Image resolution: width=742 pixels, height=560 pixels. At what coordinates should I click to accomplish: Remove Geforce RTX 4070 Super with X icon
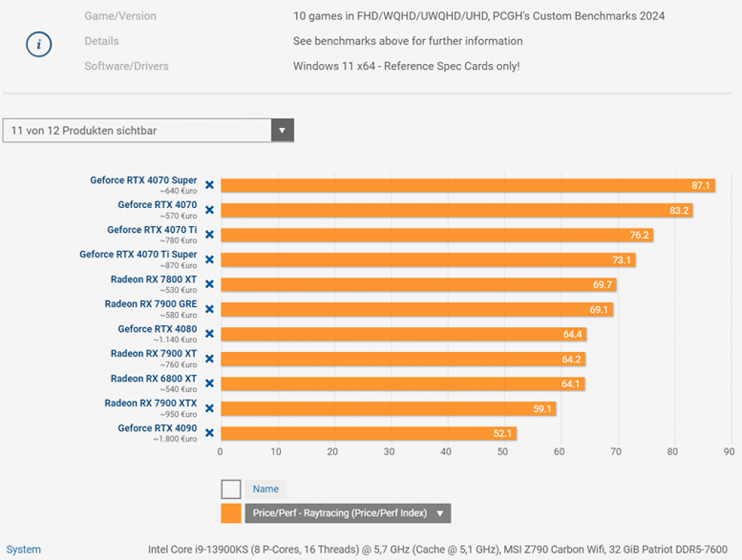[210, 185]
